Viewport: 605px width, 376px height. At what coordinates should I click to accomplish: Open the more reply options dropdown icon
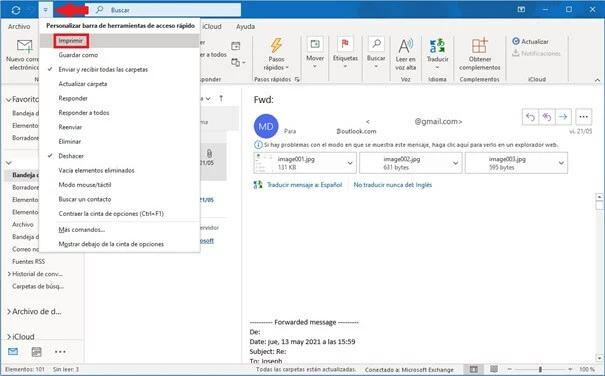point(238,62)
